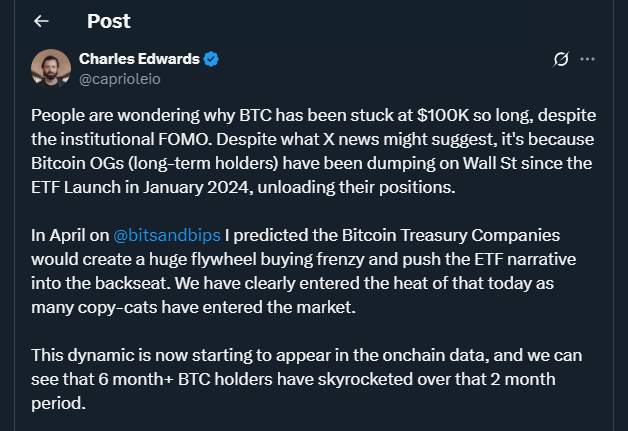This screenshot has width=628, height=431.
Task: Click the Charles Edwards display name
Action: [x=139, y=59]
